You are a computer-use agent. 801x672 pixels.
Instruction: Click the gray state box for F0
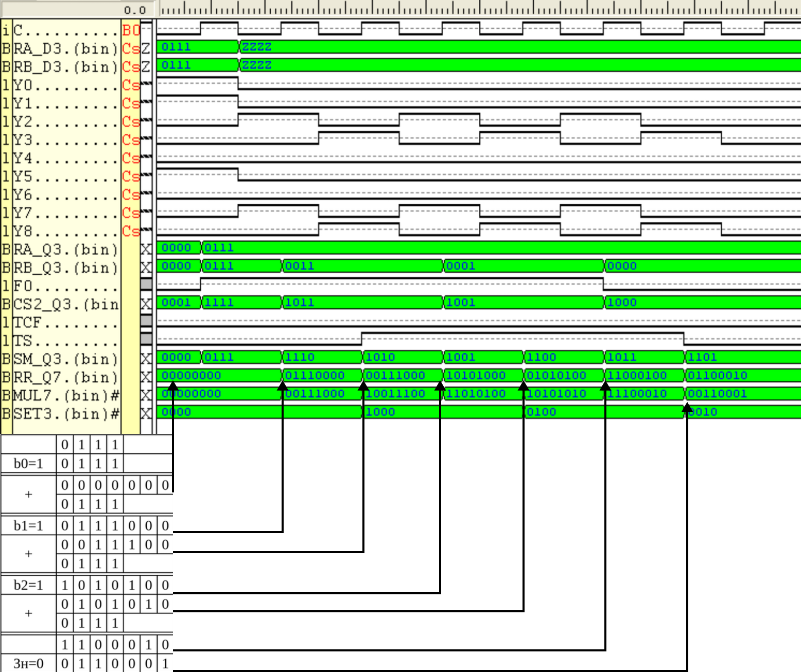click(x=146, y=285)
